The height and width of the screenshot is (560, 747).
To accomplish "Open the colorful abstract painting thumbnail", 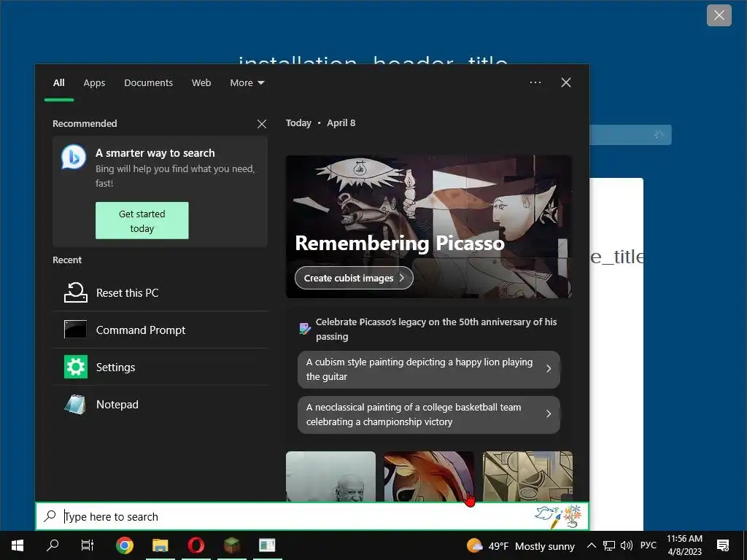I will tap(429, 476).
